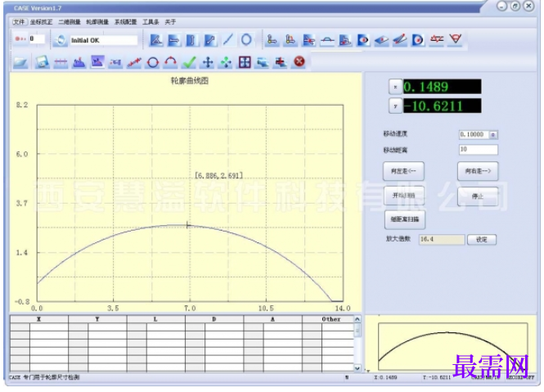Click the arc-over-line hump icon

[327, 40]
